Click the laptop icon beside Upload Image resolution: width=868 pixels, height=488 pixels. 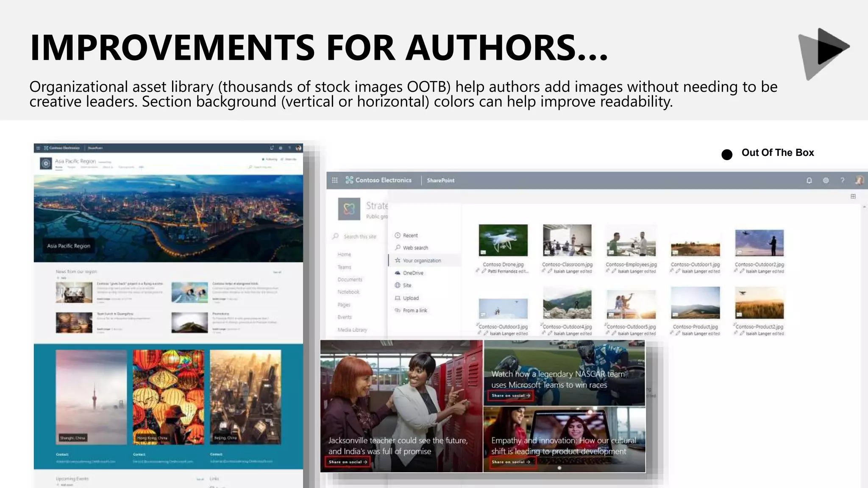tap(398, 298)
